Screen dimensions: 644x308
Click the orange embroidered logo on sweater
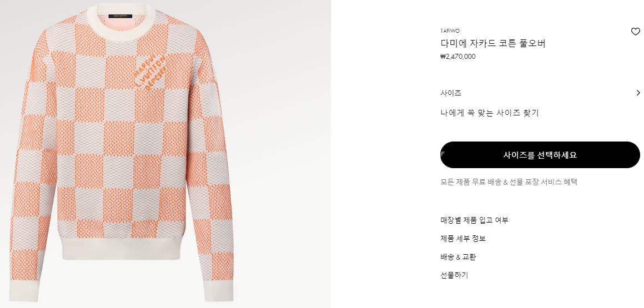tap(150, 72)
